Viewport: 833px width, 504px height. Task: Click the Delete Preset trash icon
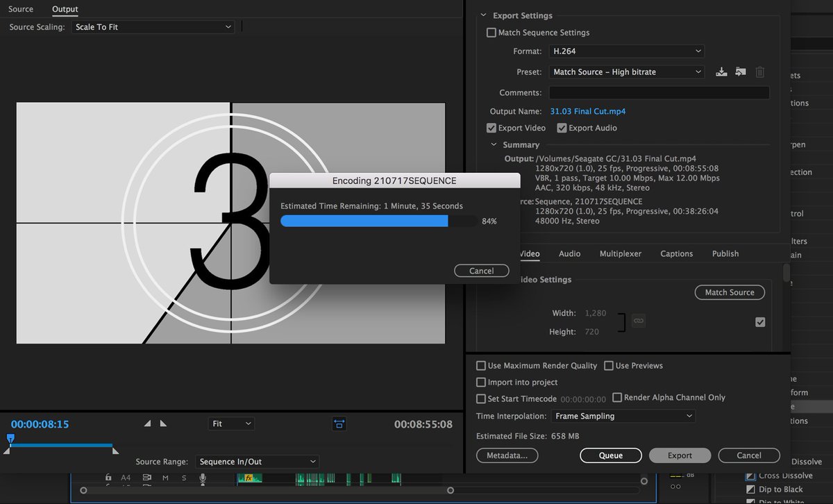pos(760,72)
